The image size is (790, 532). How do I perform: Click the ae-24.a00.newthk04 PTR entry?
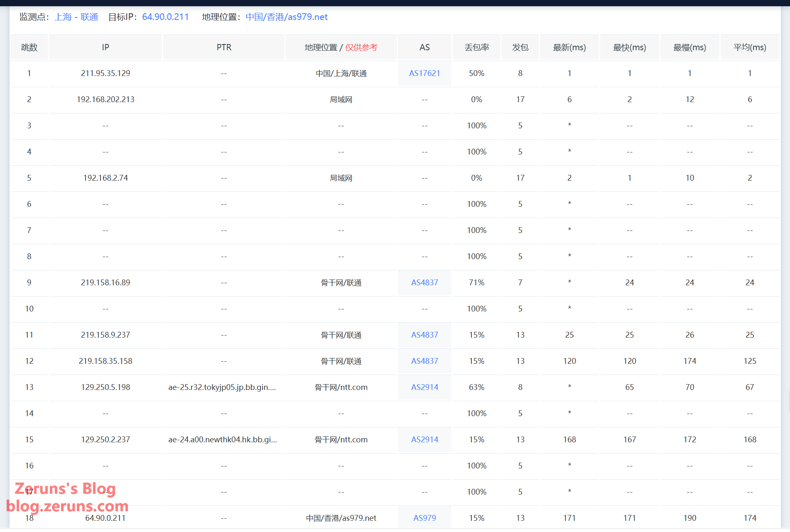pyautogui.click(x=222, y=440)
